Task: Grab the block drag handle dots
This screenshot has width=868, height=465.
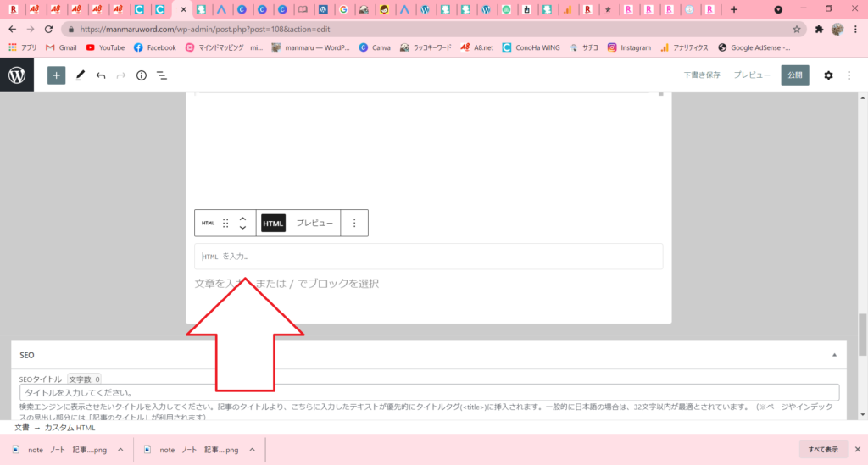Action: tap(225, 223)
